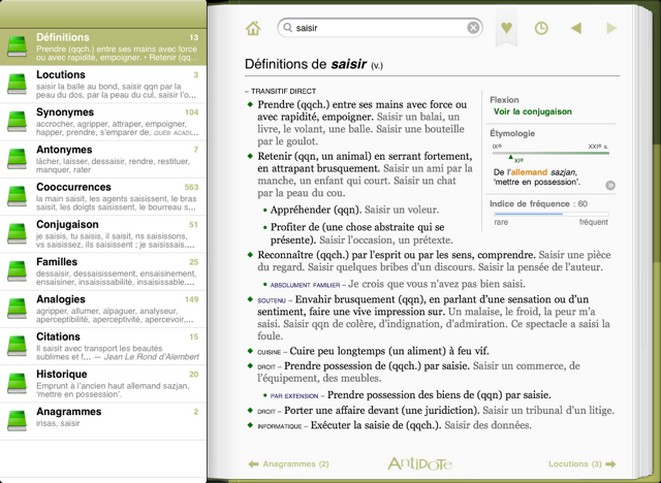Go to next page Locutions (3)
Viewport: 661px width, 483px height.
tap(582, 464)
